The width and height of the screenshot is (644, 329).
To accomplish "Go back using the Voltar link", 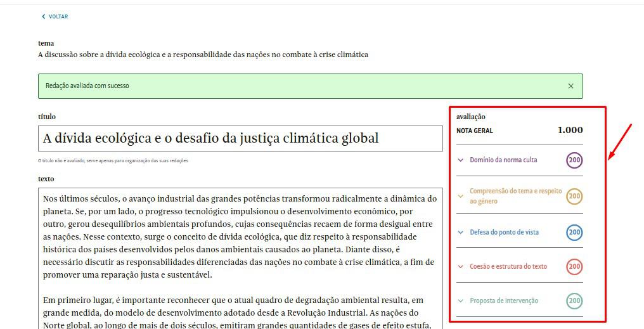I will 58,16.
